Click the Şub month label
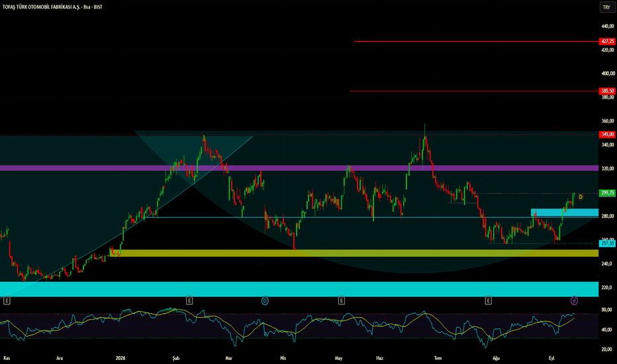Viewport: 617px width, 364px height. (x=176, y=358)
